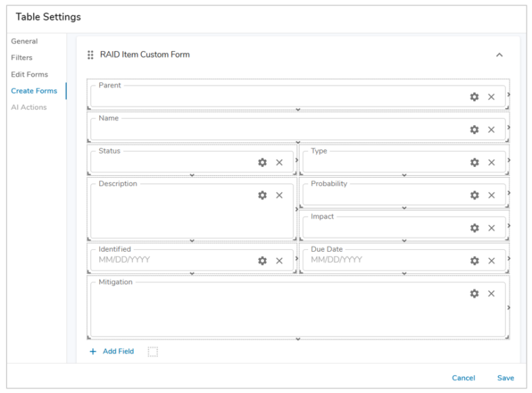Click the Table Settings heading

tap(48, 17)
